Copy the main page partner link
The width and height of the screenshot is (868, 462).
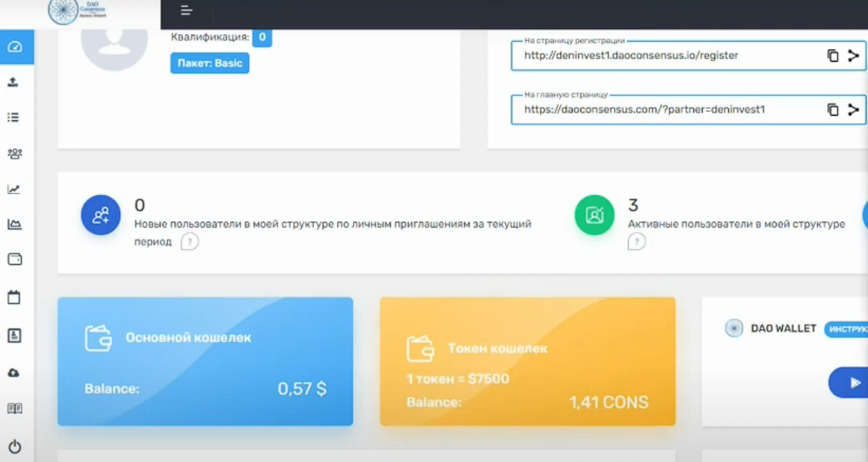point(833,109)
